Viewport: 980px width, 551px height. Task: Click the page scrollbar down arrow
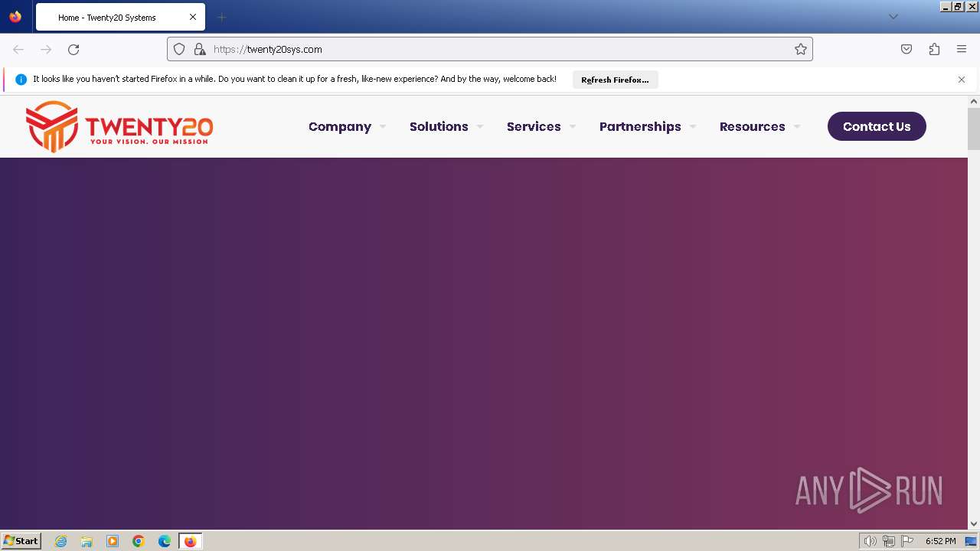(974, 523)
